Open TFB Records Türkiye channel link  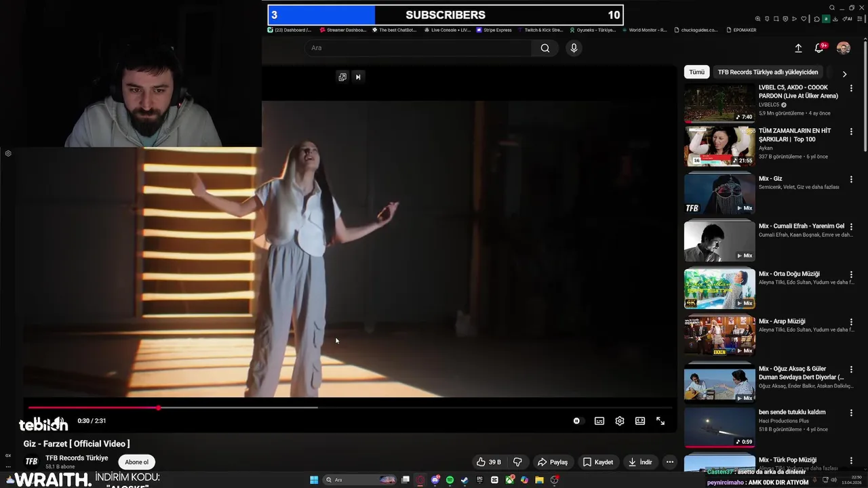77,458
